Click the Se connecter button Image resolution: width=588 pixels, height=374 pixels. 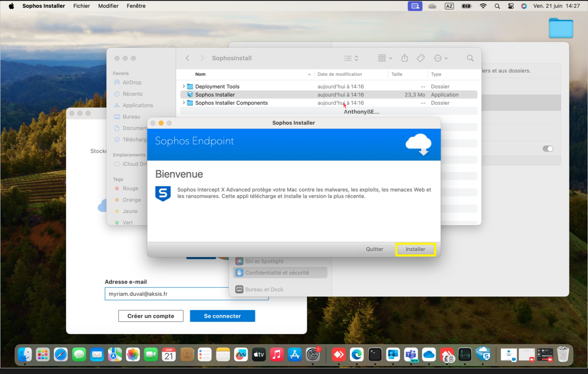point(222,316)
